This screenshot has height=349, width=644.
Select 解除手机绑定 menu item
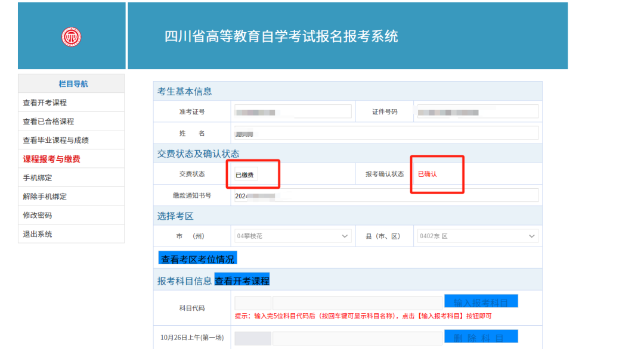pos(45,197)
